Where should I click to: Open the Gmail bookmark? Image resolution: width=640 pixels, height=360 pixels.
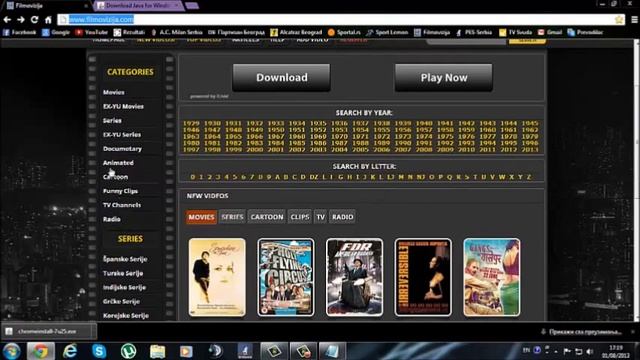(x=549, y=32)
